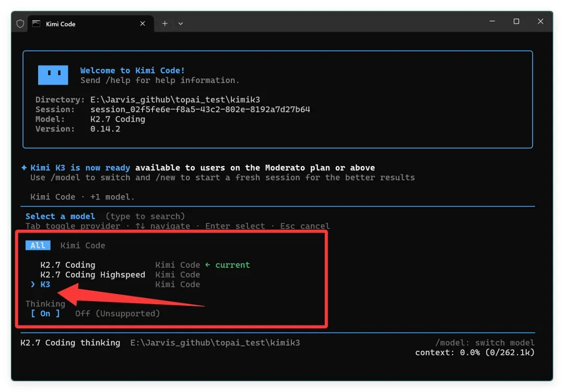Open a new terminal tab with plus
This screenshot has height=392, width=564.
164,23
